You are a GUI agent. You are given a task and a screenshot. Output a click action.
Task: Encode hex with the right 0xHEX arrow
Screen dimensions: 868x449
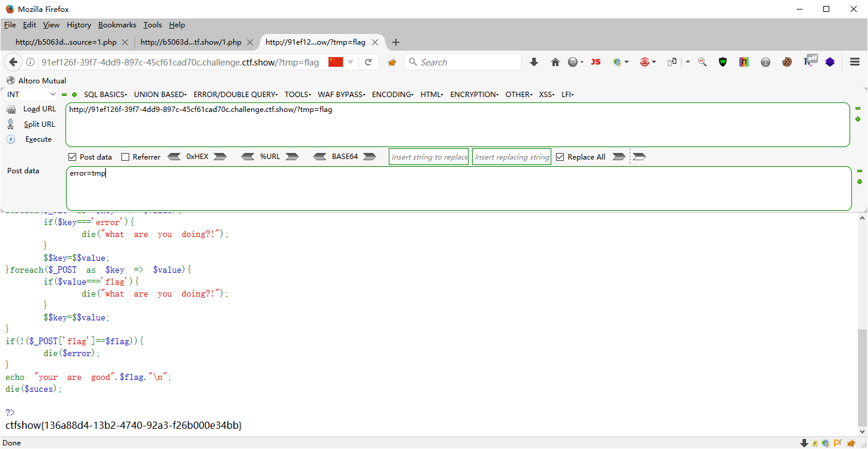220,157
